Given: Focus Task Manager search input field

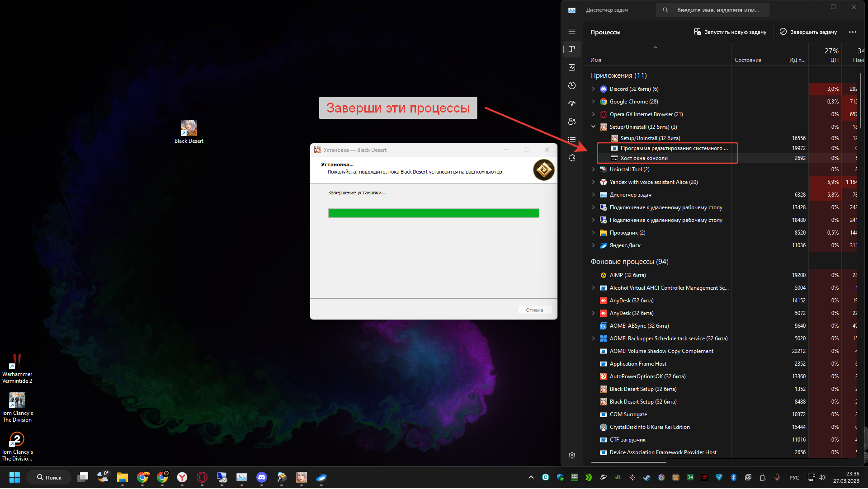Looking at the screenshot, I should tap(712, 10).
